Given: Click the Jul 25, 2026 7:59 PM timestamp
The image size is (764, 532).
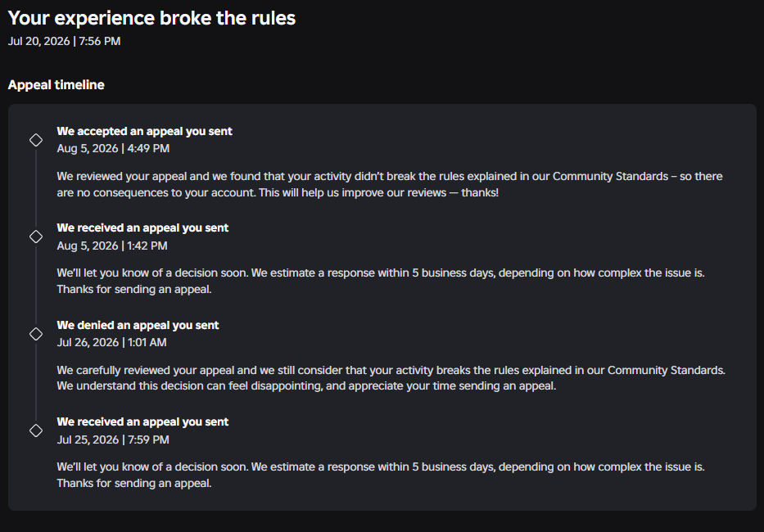Looking at the screenshot, I should [x=113, y=440].
